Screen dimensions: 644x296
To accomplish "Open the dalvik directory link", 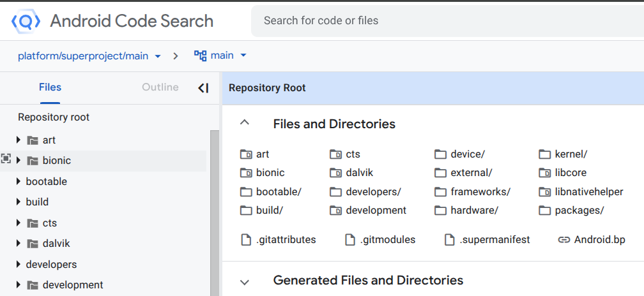I will (x=359, y=173).
